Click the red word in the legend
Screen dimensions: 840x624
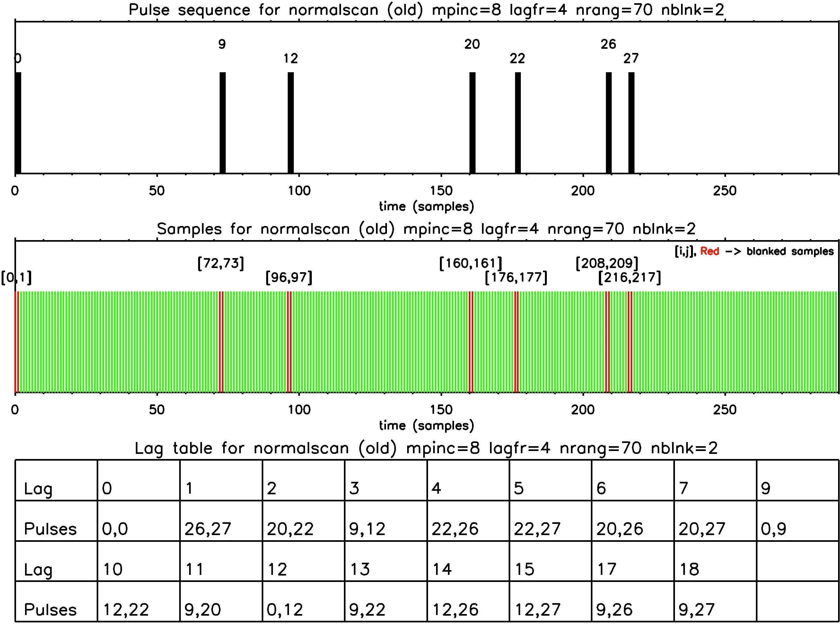709,252
